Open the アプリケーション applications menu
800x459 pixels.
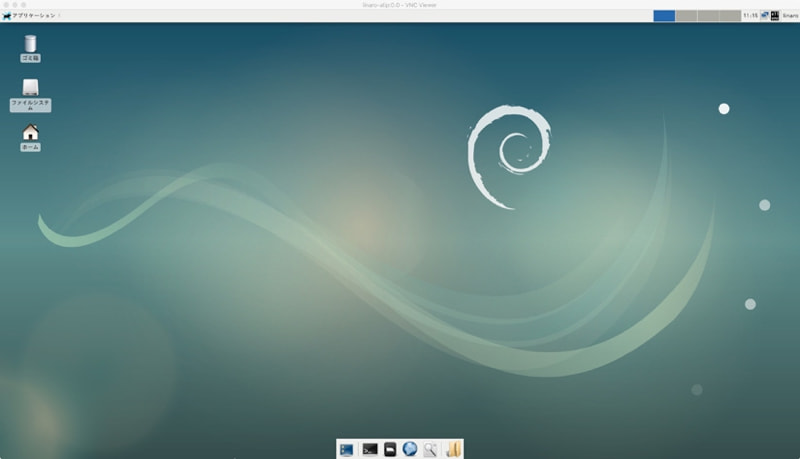tap(30, 16)
